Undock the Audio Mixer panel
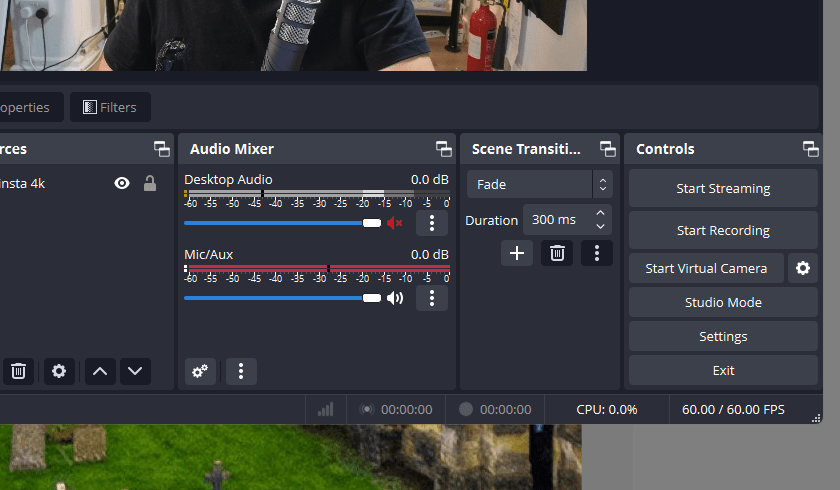This screenshot has width=840, height=490. tap(444, 149)
